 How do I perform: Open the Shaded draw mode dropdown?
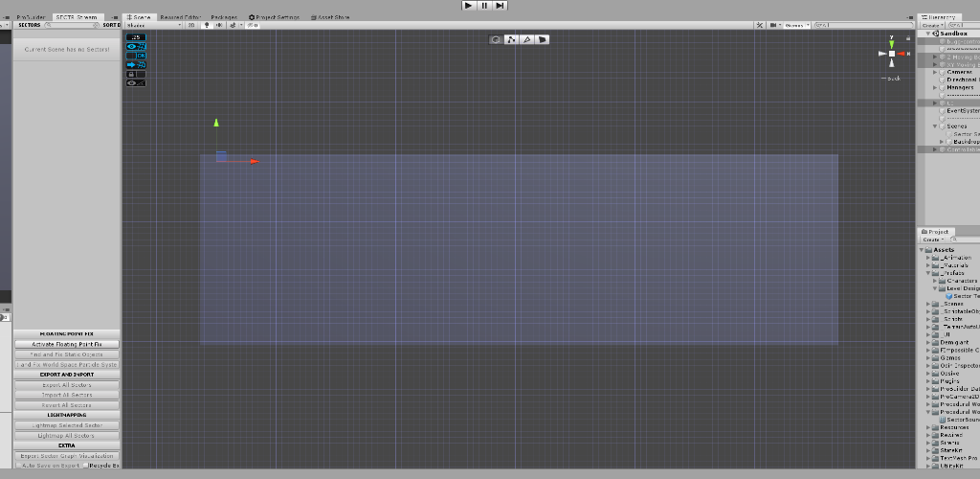(154, 25)
